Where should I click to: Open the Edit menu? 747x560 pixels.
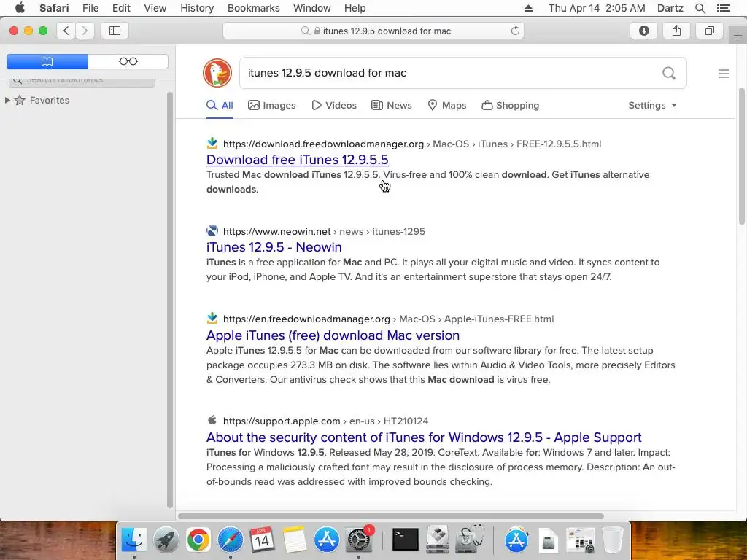[x=121, y=8]
